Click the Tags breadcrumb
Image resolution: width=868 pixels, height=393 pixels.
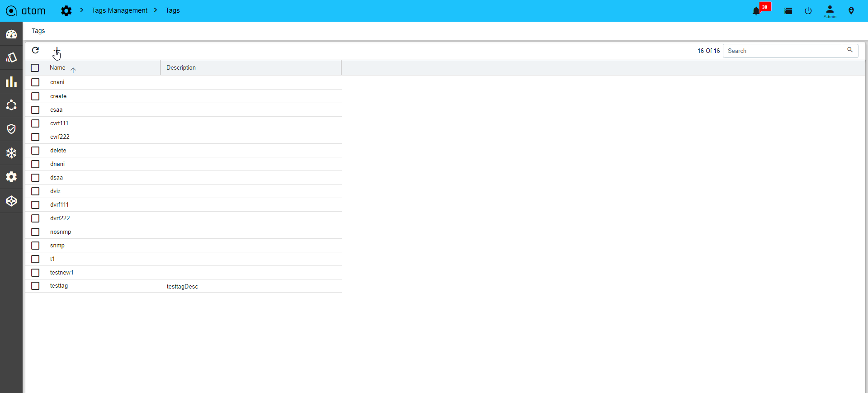pyautogui.click(x=172, y=10)
